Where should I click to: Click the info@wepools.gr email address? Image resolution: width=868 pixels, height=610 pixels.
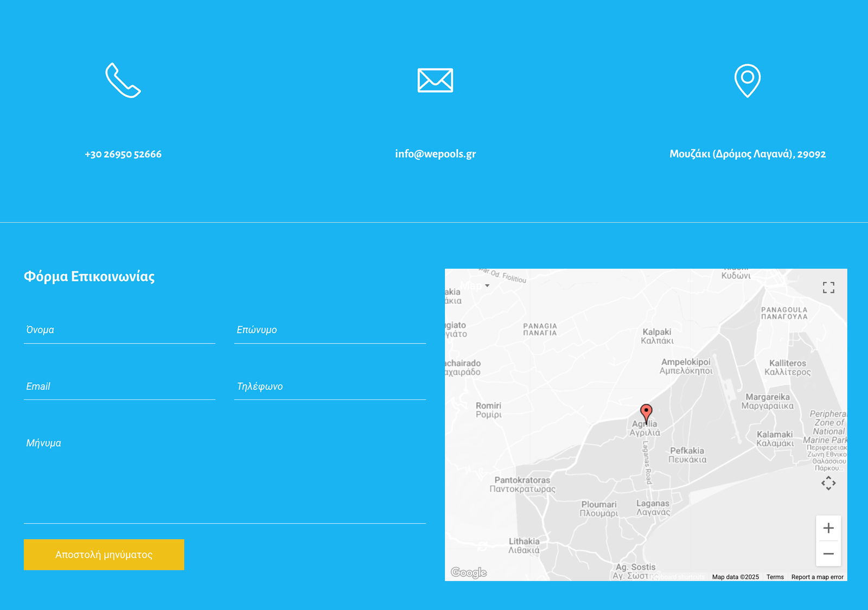pos(435,154)
